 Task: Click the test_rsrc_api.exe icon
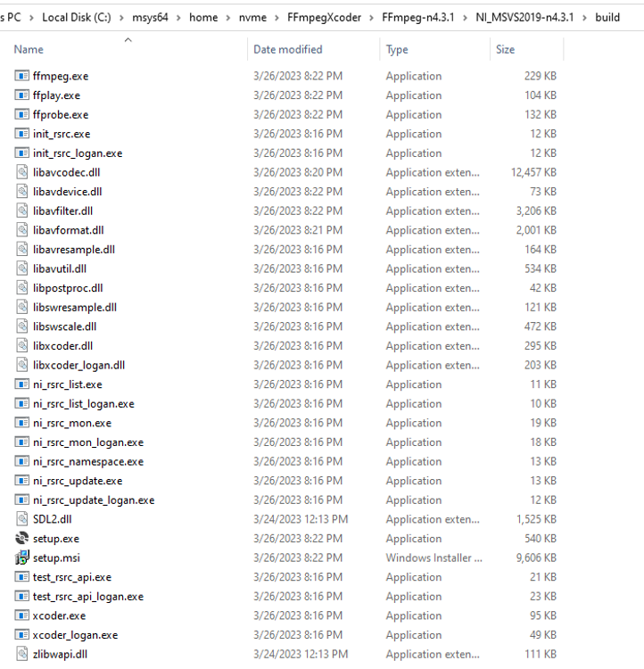[21, 577]
